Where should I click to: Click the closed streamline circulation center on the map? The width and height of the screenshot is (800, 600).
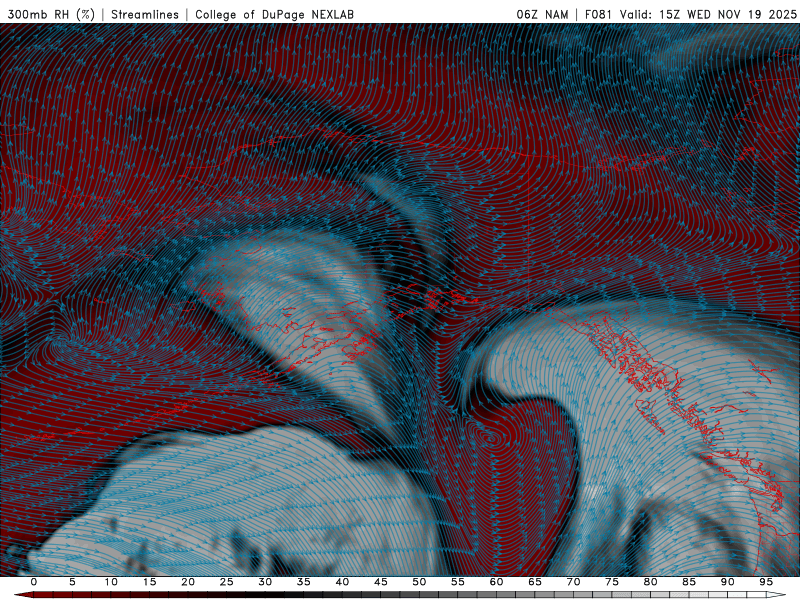[493, 438]
